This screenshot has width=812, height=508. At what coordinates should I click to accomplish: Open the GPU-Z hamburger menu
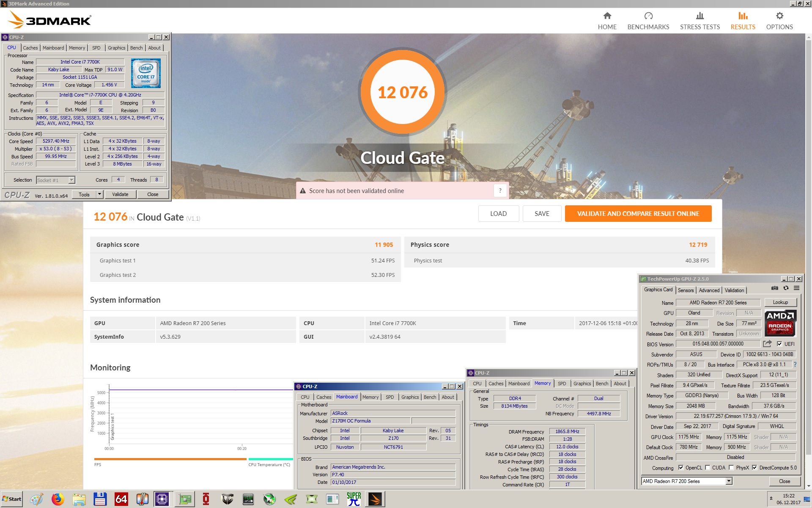(796, 288)
